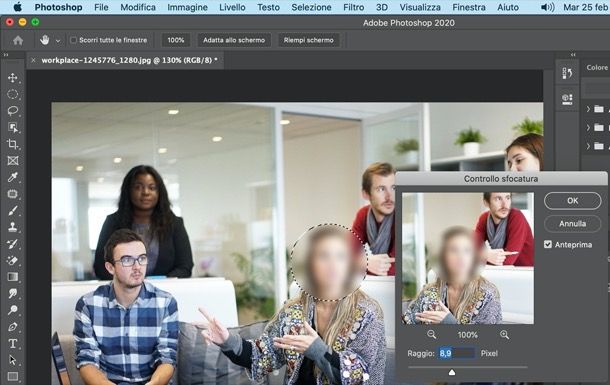Go to the Home screen icon
The image size is (610, 385).
(x=18, y=40)
